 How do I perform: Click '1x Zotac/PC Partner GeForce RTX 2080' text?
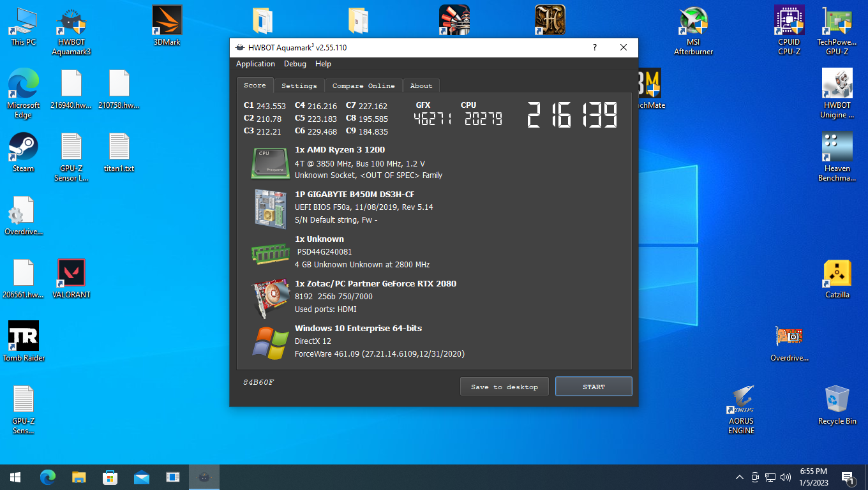point(375,284)
